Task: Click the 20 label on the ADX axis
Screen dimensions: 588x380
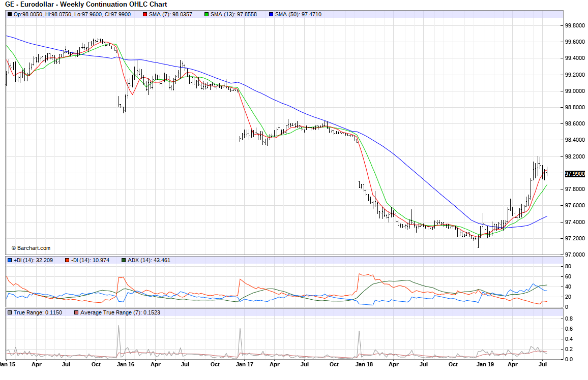Action: pyautogui.click(x=568, y=297)
